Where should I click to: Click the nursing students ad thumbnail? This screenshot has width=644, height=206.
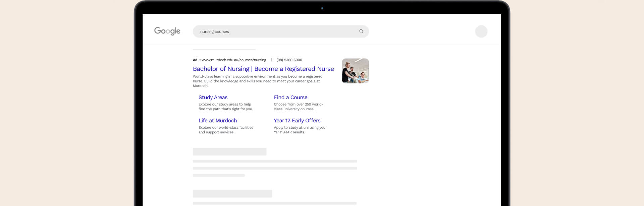(x=355, y=71)
